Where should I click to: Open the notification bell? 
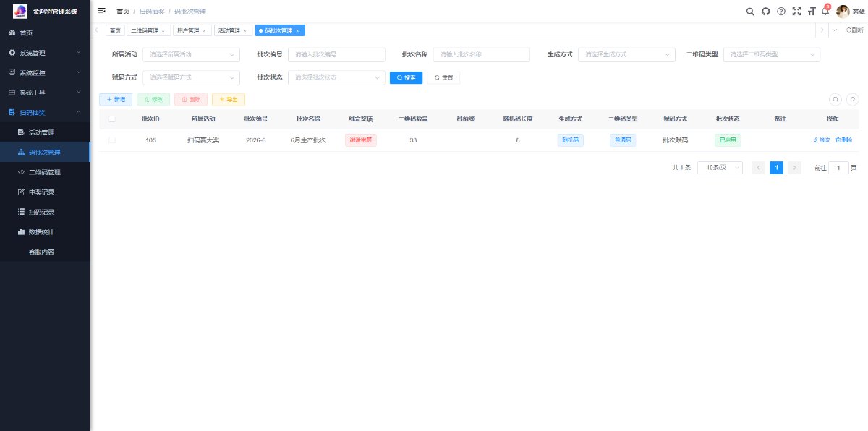825,11
